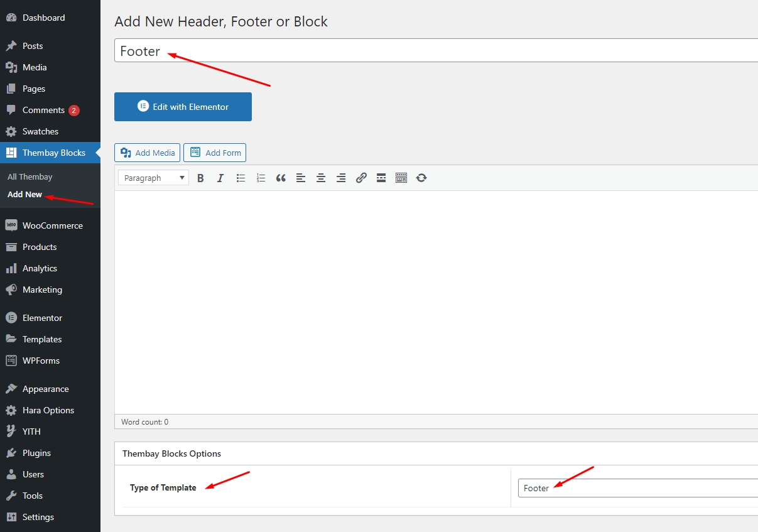Open the All Thembay submenu link
Screen dimensions: 758x532
[30, 177]
